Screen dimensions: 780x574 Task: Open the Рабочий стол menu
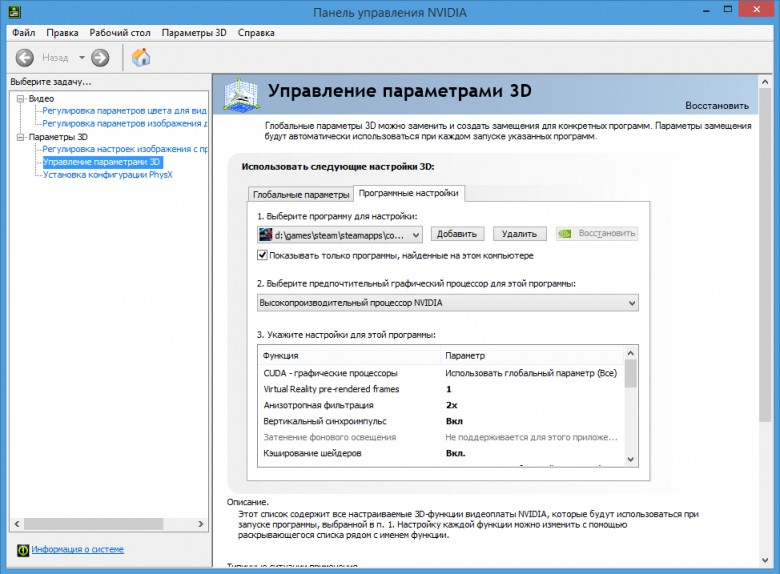click(x=119, y=32)
